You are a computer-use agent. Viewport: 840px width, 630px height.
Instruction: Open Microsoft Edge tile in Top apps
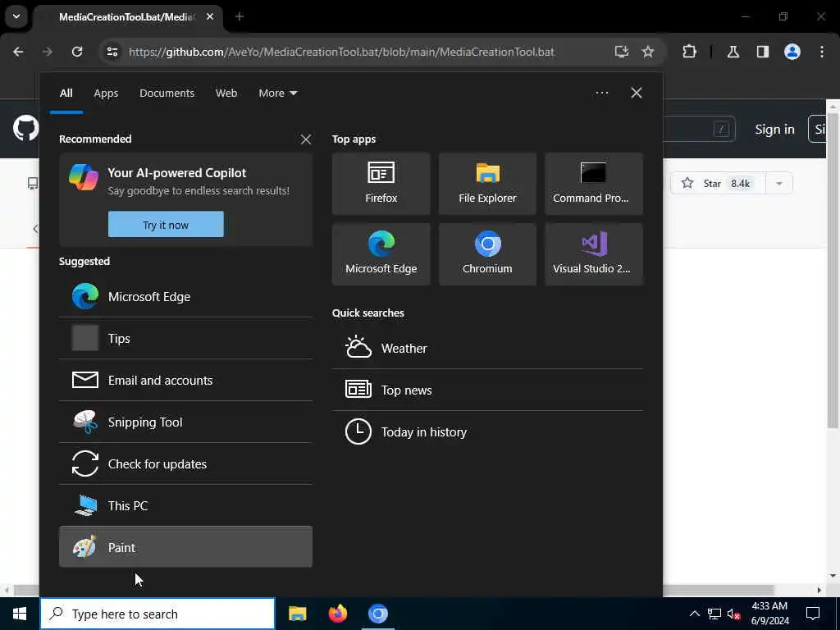coord(381,254)
